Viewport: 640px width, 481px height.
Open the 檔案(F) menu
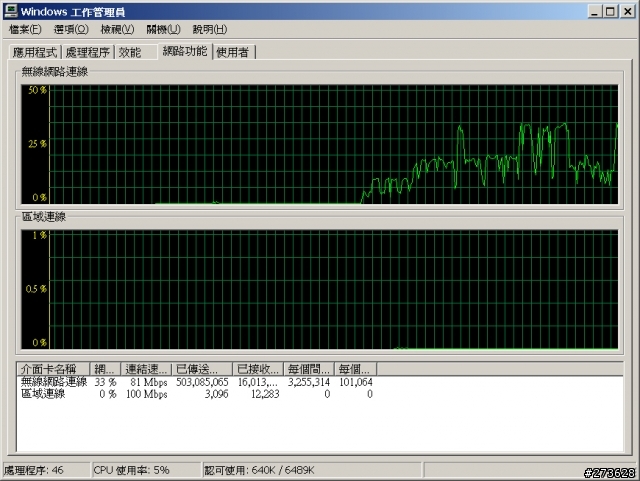[25, 29]
